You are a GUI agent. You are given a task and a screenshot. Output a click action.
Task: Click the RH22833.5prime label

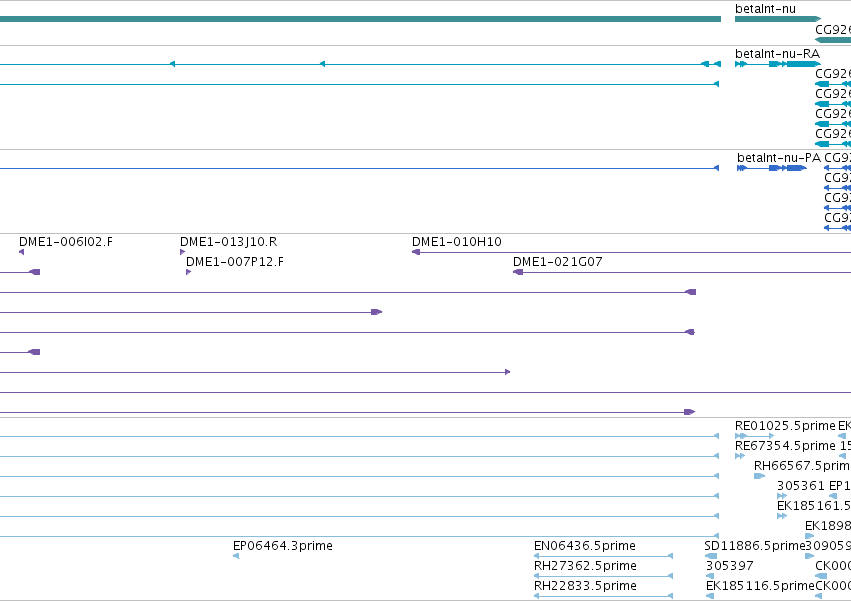pos(585,586)
